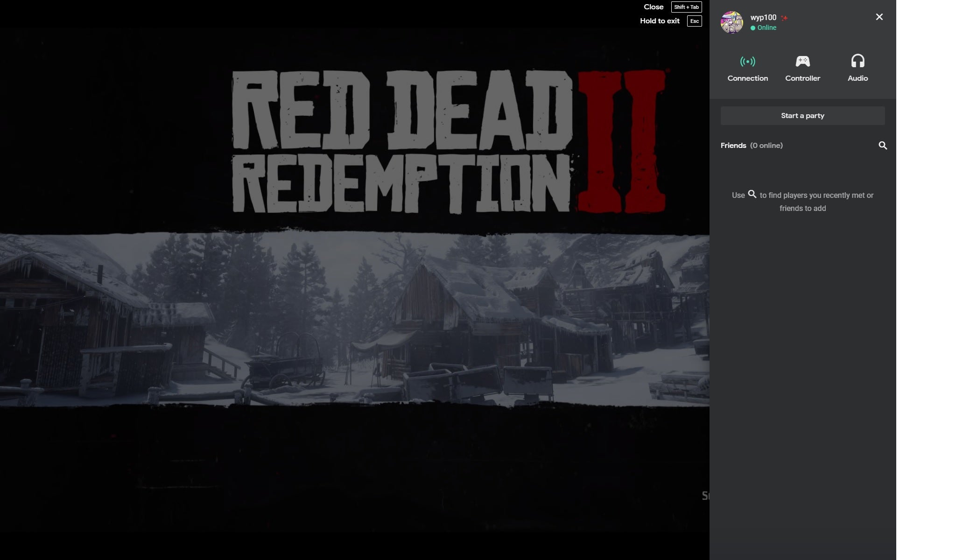
Task: Click the wyp100 profile avatar
Action: click(731, 22)
